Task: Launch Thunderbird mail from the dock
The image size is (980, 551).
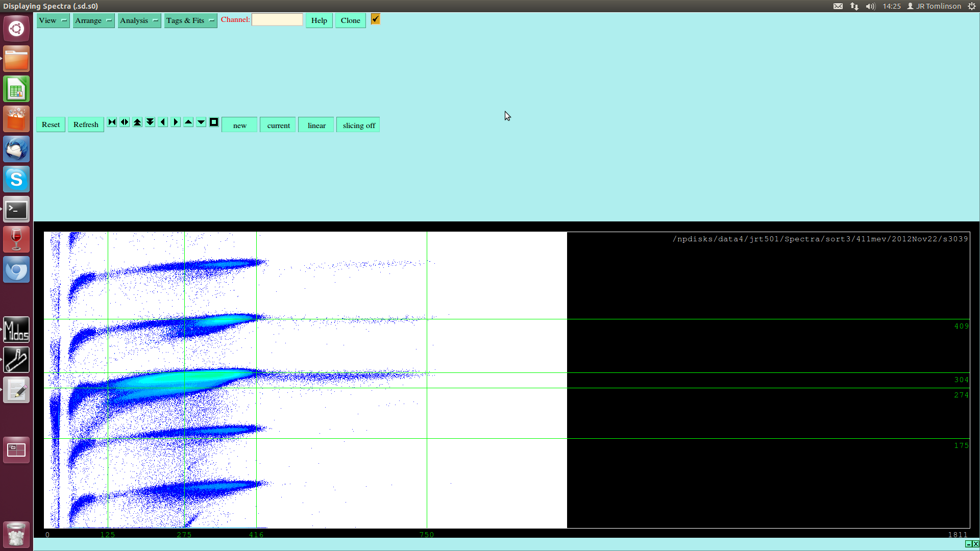Action: pyautogui.click(x=16, y=149)
